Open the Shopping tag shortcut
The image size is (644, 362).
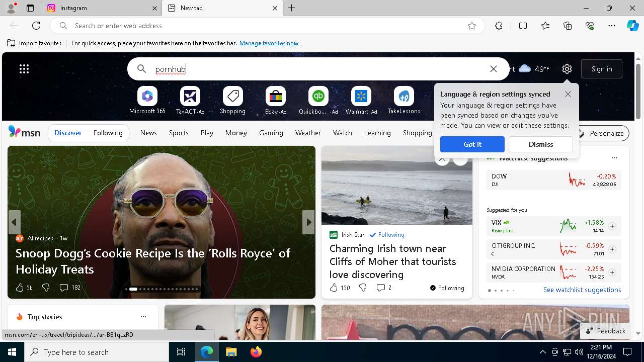pyautogui.click(x=232, y=101)
